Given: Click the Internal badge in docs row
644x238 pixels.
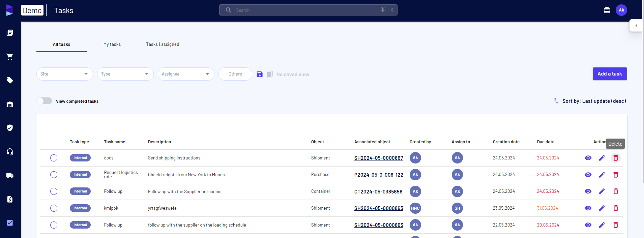Looking at the screenshot, I should (x=80, y=158).
